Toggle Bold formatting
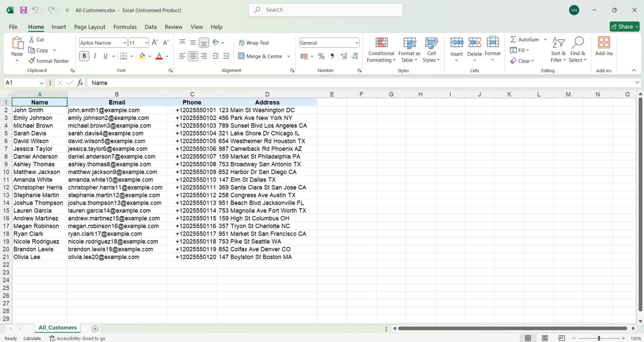Image resolution: width=644 pixels, height=342 pixels. click(x=84, y=56)
